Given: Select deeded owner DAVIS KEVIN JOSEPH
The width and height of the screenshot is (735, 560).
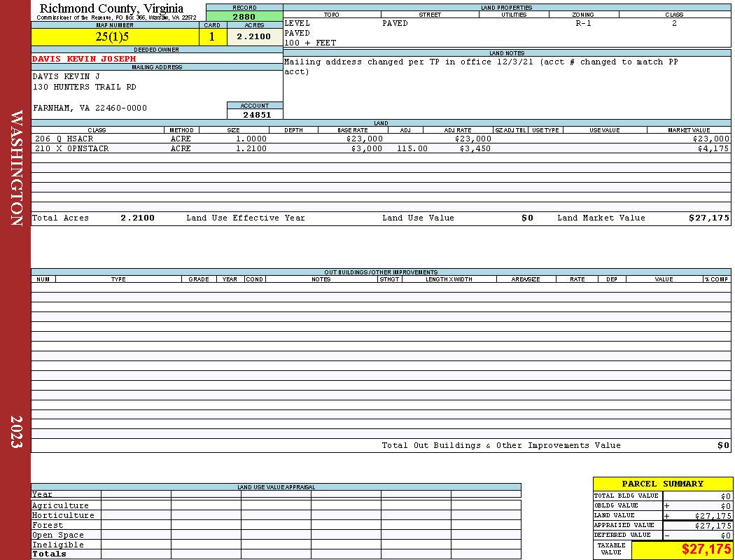Looking at the screenshot, I should click(x=84, y=59).
